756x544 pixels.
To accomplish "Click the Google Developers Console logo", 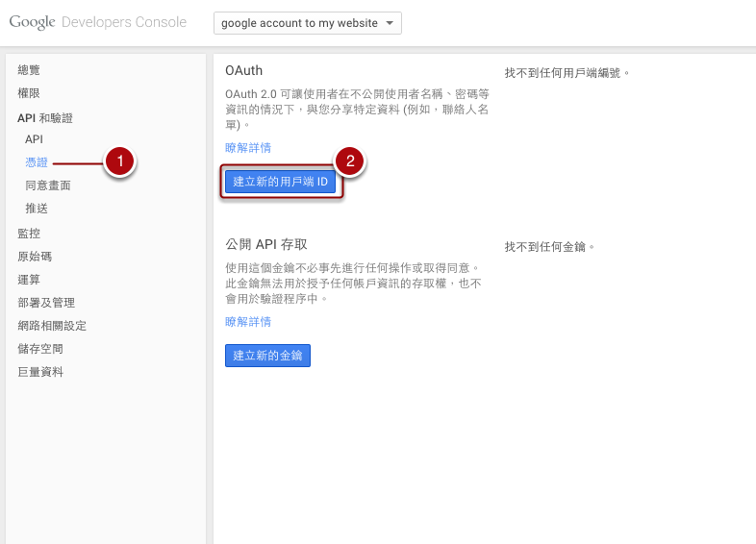I will tap(97, 22).
